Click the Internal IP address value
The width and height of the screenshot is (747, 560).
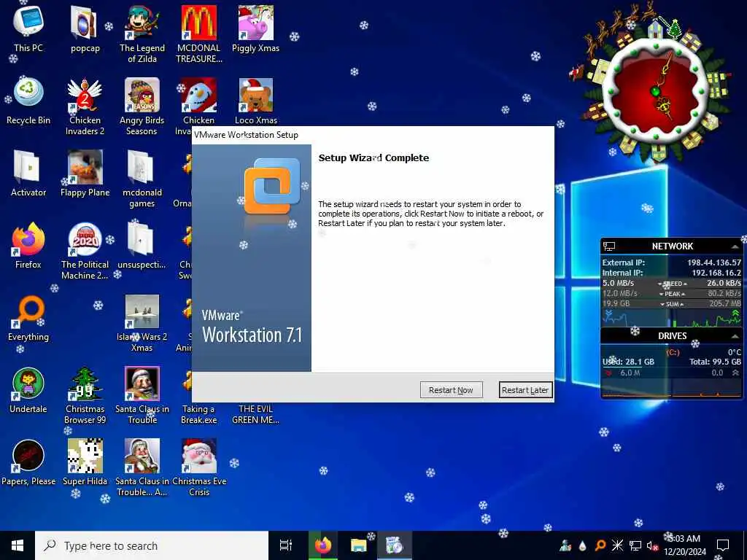coord(716,273)
